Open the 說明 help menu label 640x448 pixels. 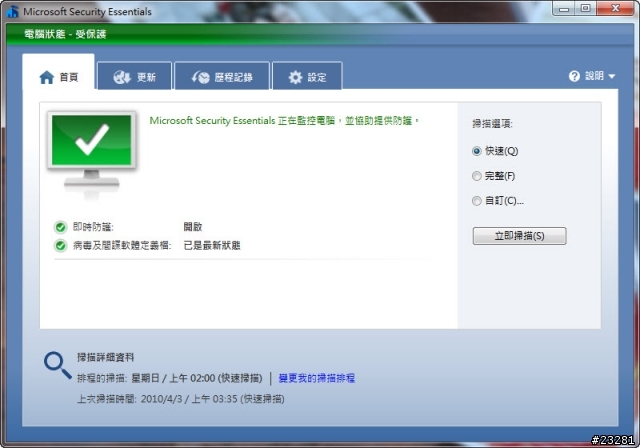(594, 76)
